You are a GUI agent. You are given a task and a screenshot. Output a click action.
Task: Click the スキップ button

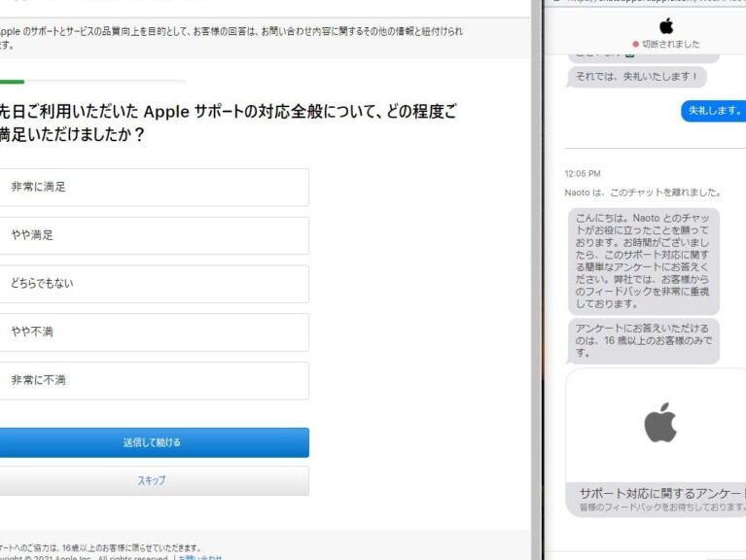coord(154,480)
